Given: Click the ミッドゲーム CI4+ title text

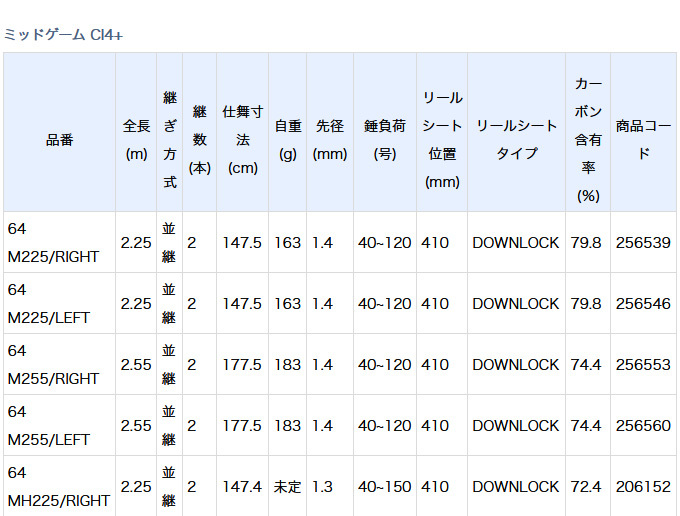Looking at the screenshot, I should tap(63, 35).
